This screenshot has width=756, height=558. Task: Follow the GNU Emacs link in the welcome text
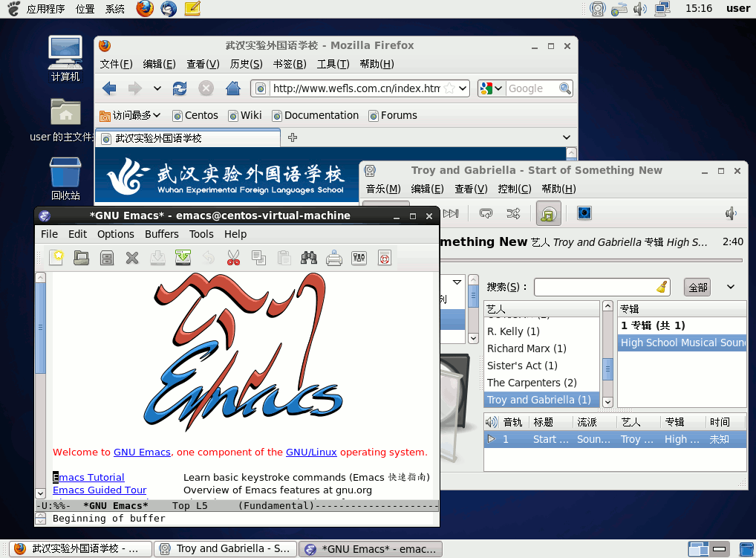click(143, 452)
